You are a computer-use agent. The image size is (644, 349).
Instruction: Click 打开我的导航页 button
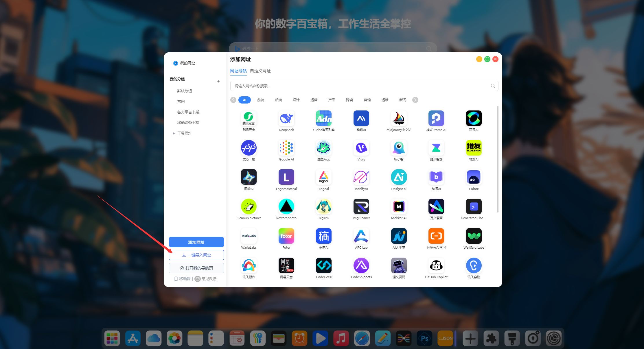(x=196, y=268)
